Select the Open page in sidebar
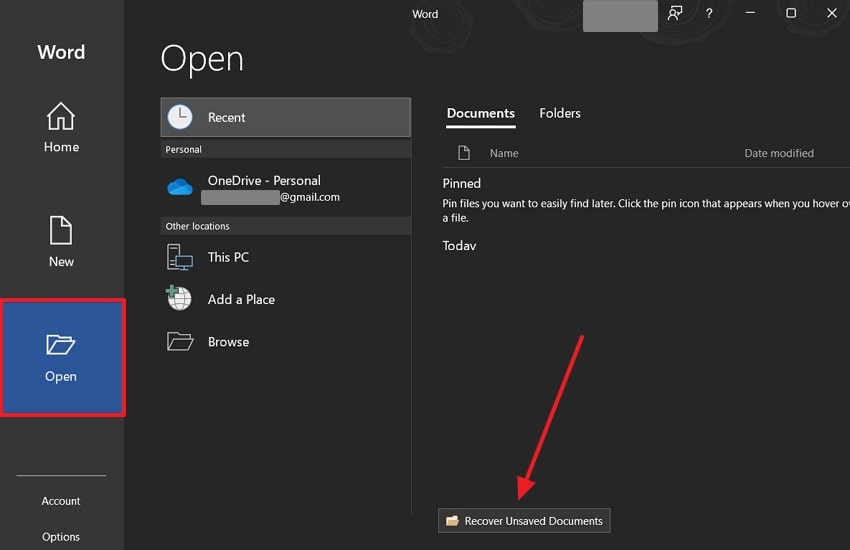This screenshot has height=550, width=850. point(62,358)
